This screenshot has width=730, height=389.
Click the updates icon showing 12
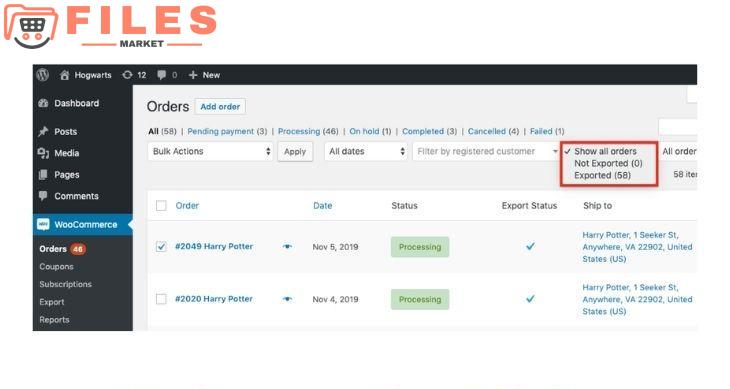tap(127, 75)
